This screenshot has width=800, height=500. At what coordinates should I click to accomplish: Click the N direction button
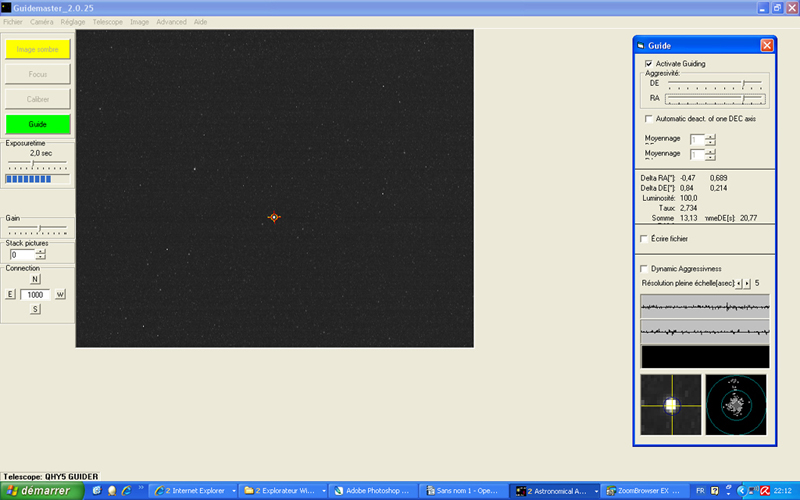pos(35,279)
